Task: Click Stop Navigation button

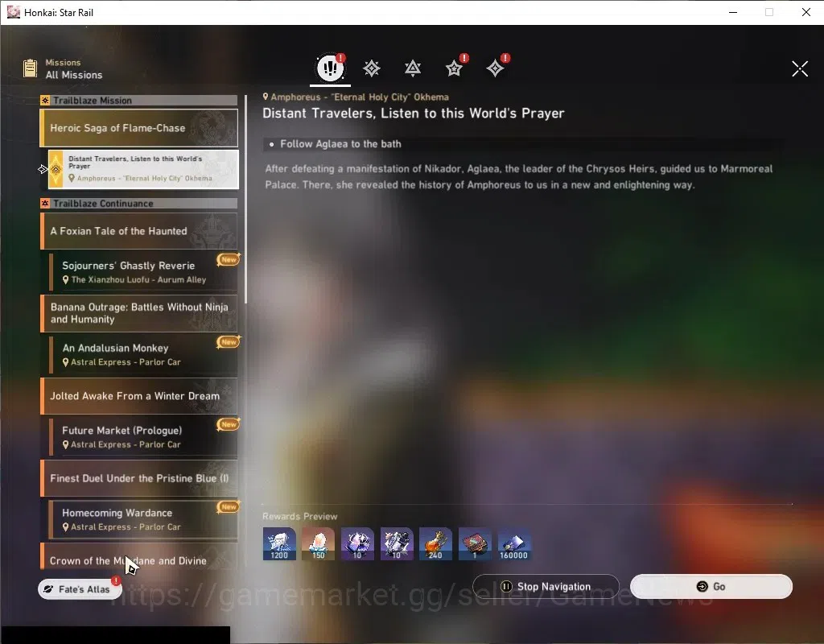Action: click(546, 586)
